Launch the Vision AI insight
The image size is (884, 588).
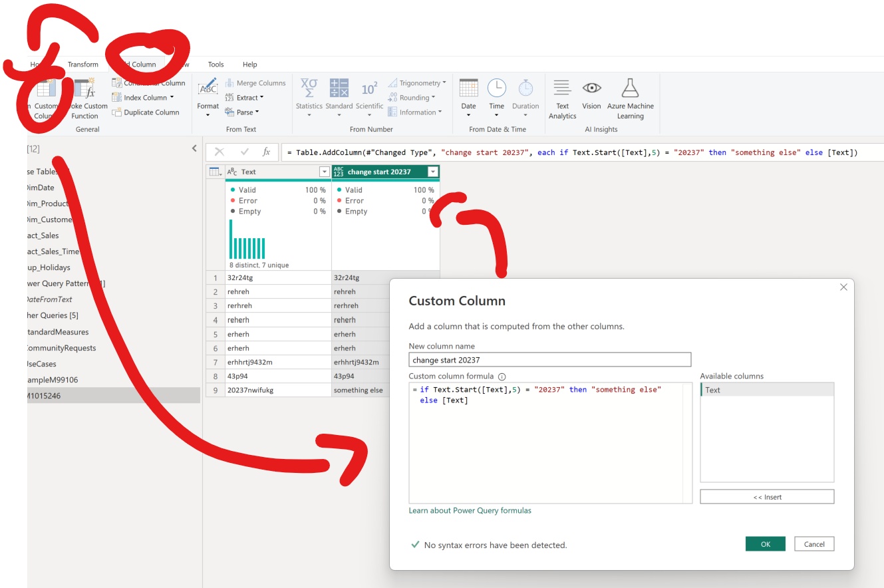coord(591,94)
